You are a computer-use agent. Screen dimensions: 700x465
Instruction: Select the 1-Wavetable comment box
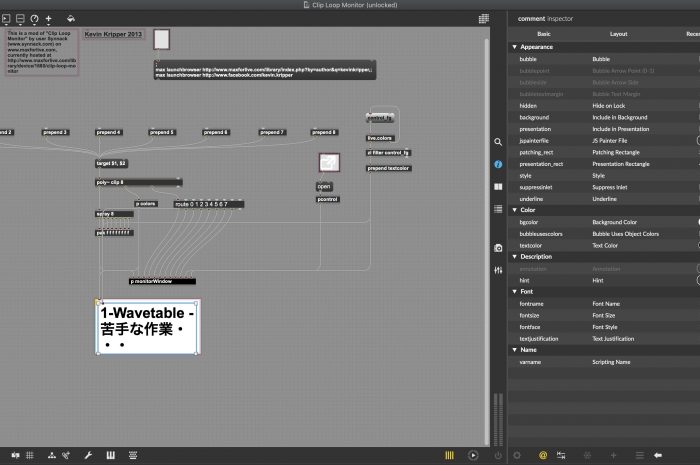148,327
